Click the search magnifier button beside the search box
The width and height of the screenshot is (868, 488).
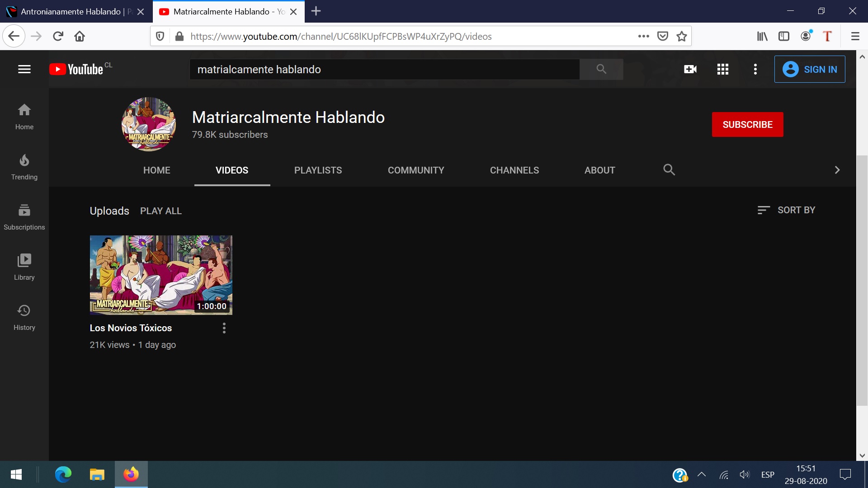point(601,69)
